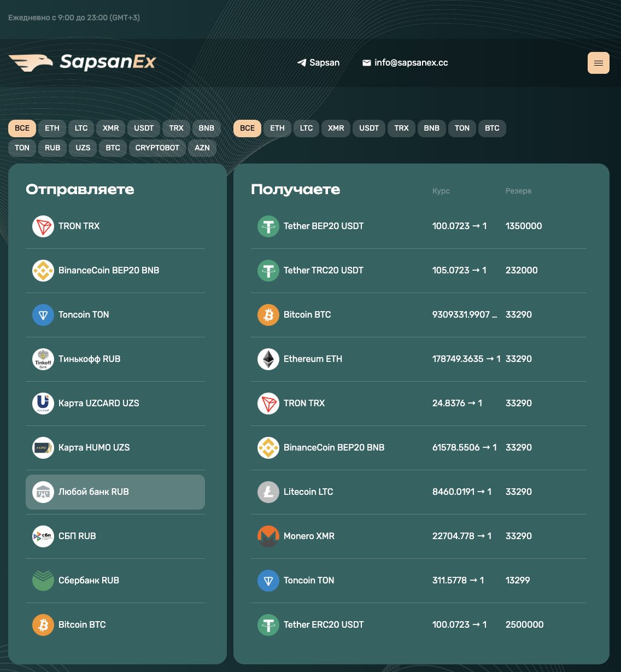The width and height of the screenshot is (621, 672).
Task: Choose СБП RUB to send
Action: pos(115,536)
